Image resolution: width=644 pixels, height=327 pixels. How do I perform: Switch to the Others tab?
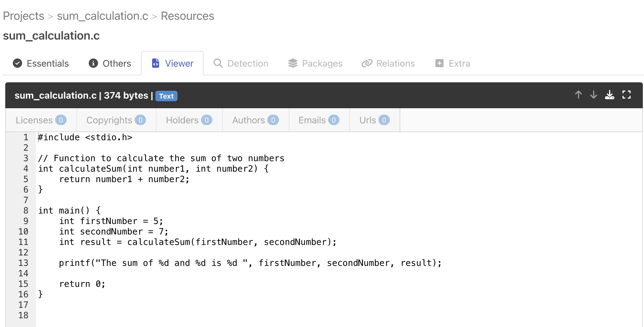110,63
